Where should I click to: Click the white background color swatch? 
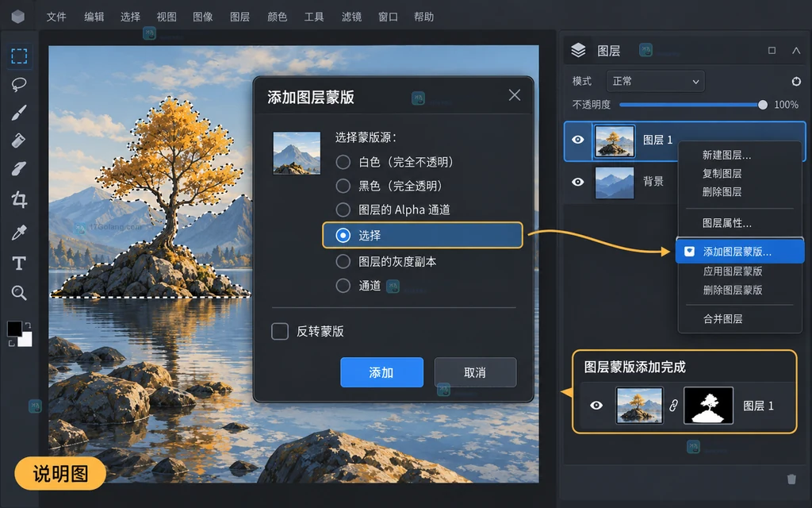25,340
